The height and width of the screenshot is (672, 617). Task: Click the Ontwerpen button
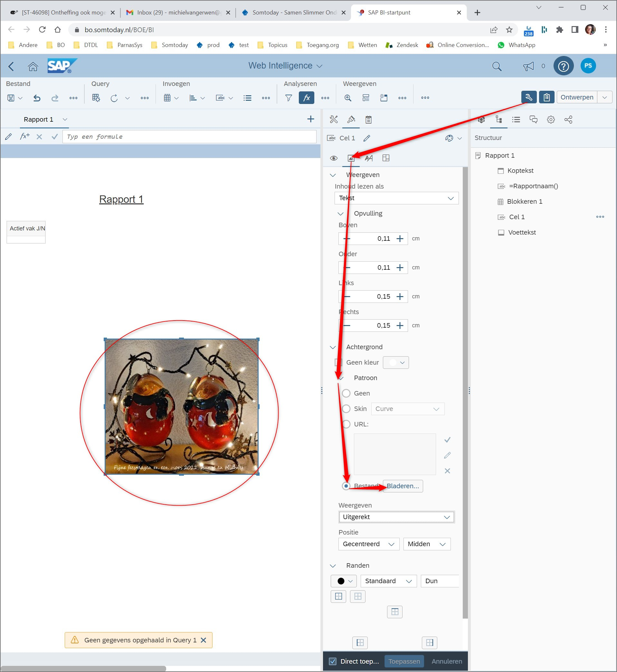click(x=577, y=98)
